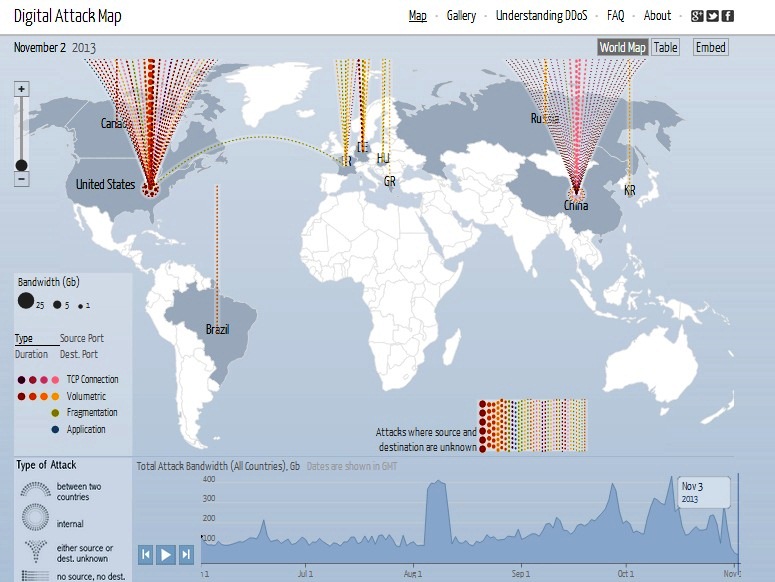Image resolution: width=775 pixels, height=582 pixels.
Task: Select Source Port color mode
Action: pyautogui.click(x=82, y=338)
